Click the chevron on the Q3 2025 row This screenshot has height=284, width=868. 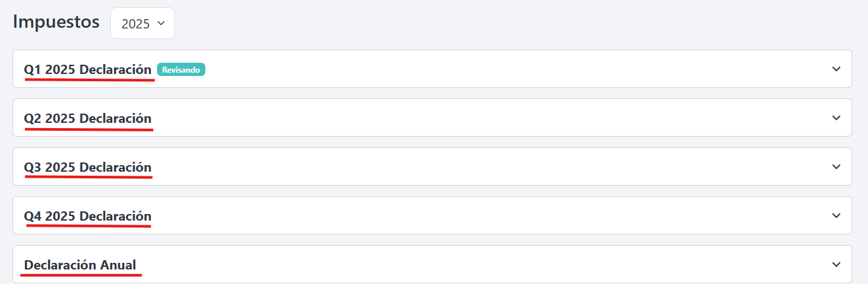836,166
